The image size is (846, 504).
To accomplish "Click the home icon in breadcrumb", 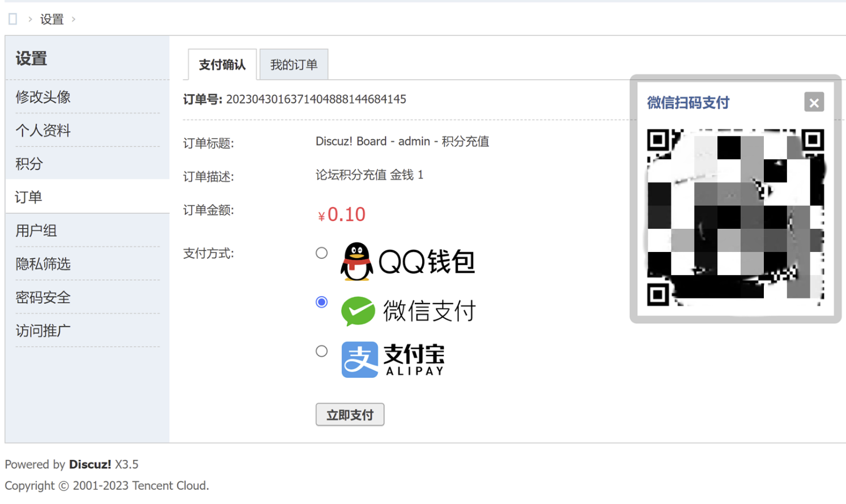I will (13, 19).
